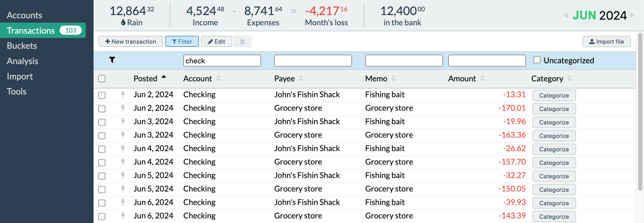
Task: Categorize the -157.70 transaction
Action: pyautogui.click(x=554, y=163)
